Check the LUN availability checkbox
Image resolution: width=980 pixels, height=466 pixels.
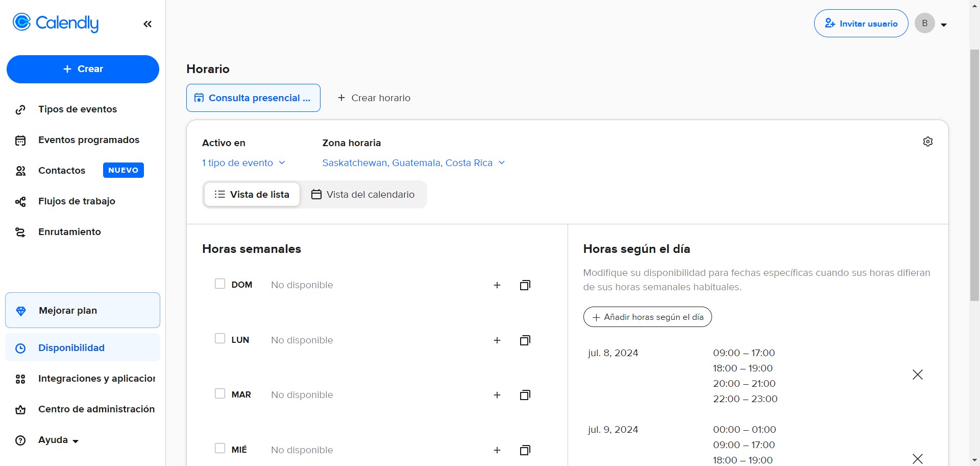tap(220, 338)
